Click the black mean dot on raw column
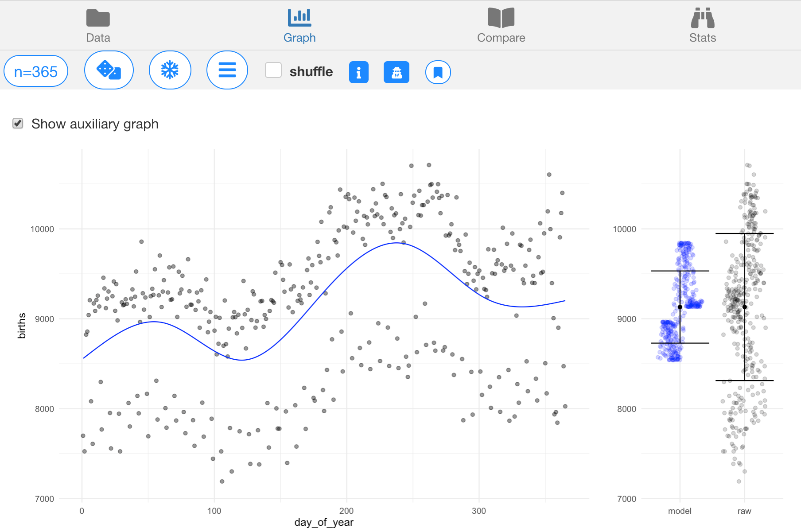801x532 pixels. pos(745,307)
